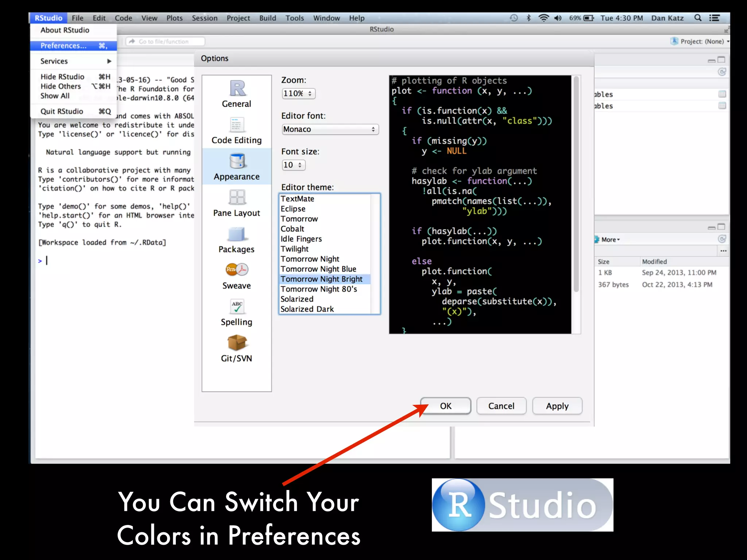Open the Tools menu
This screenshot has height=560, width=747.
coord(294,18)
